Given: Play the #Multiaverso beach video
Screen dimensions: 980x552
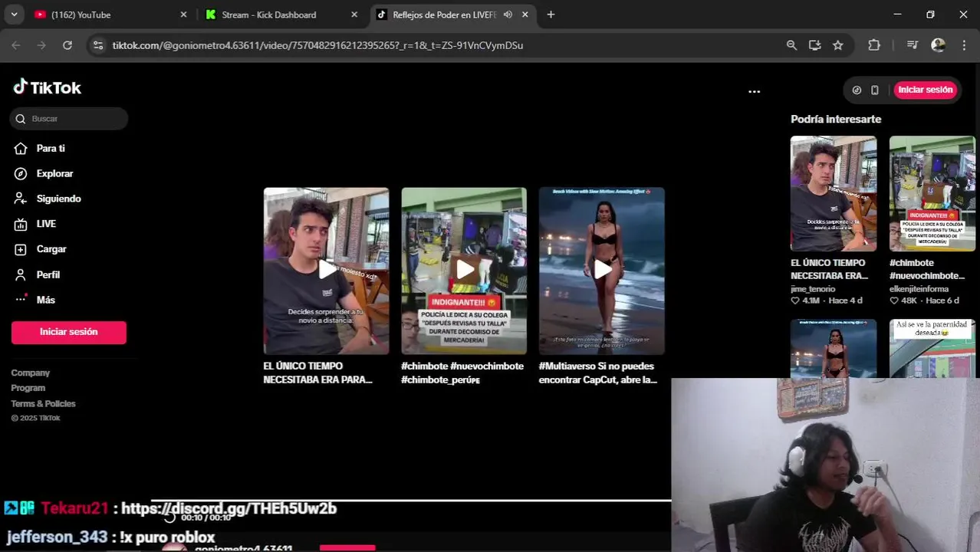Looking at the screenshot, I should [602, 271].
